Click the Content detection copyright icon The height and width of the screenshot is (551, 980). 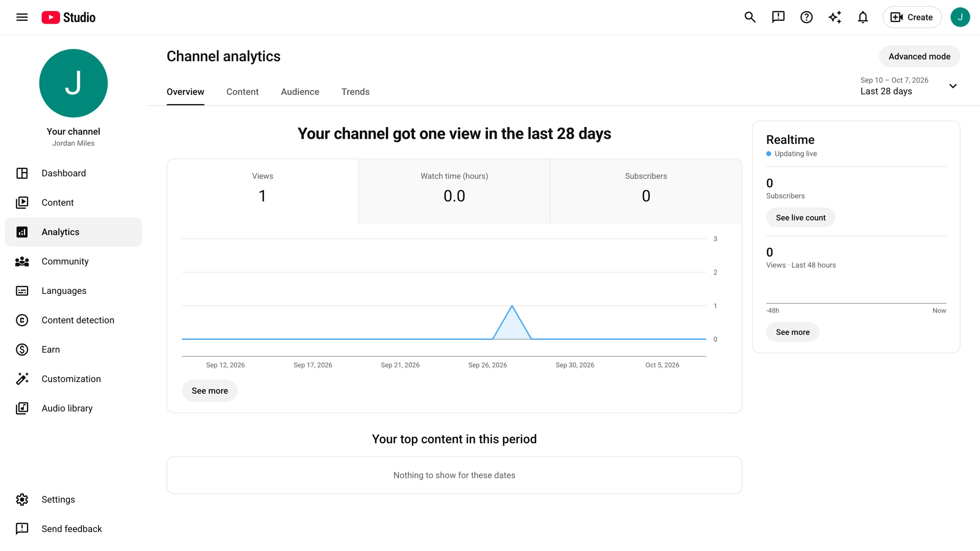pos(22,320)
